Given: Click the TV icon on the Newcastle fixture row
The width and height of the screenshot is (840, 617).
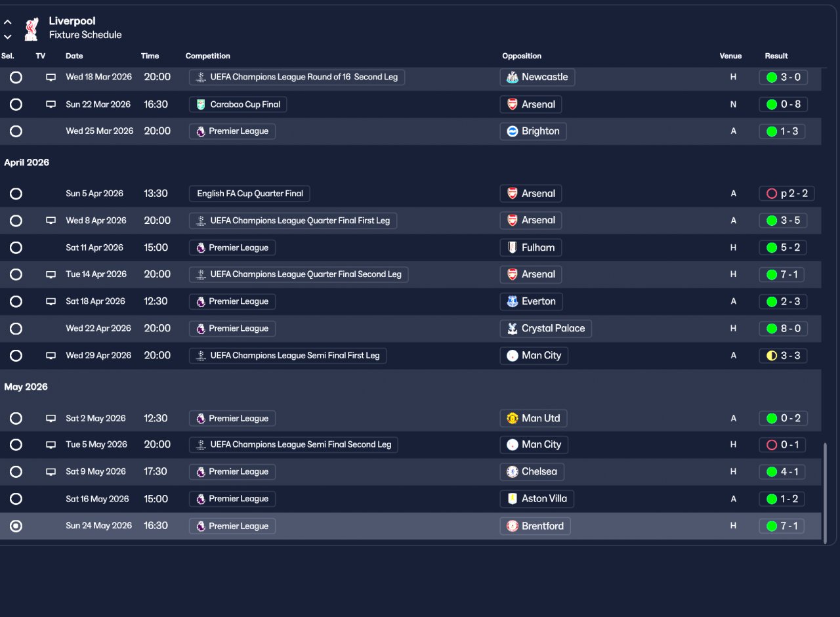Looking at the screenshot, I should 51,77.
